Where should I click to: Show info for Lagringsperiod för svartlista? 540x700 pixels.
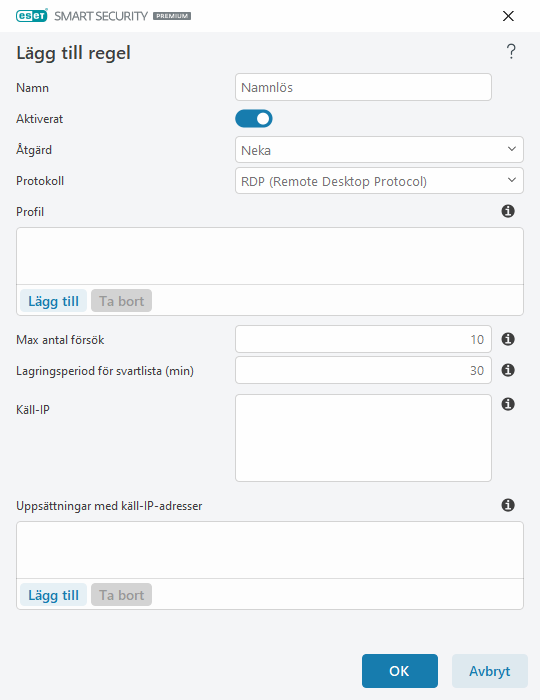click(508, 370)
